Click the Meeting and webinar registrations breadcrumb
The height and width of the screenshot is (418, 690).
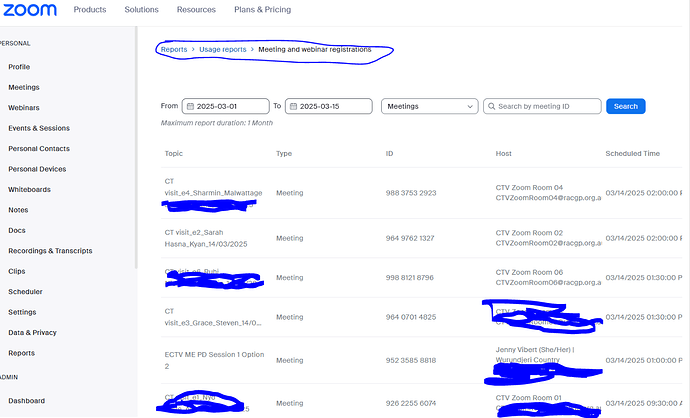click(315, 49)
